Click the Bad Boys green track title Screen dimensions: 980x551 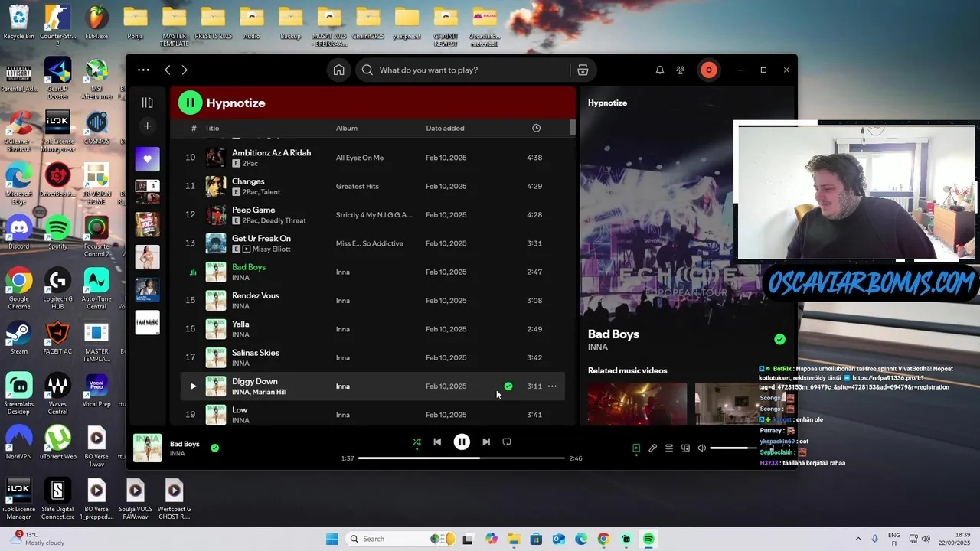click(249, 267)
